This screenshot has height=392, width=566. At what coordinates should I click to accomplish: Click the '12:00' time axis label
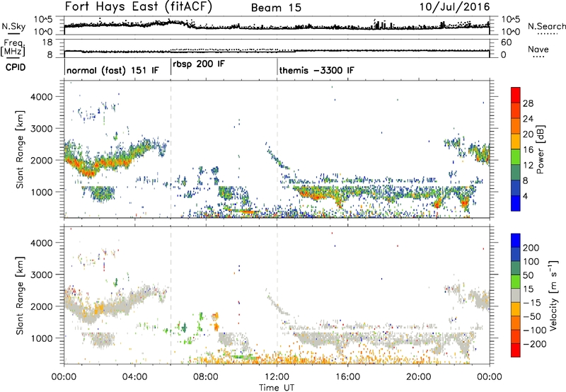[277, 377]
